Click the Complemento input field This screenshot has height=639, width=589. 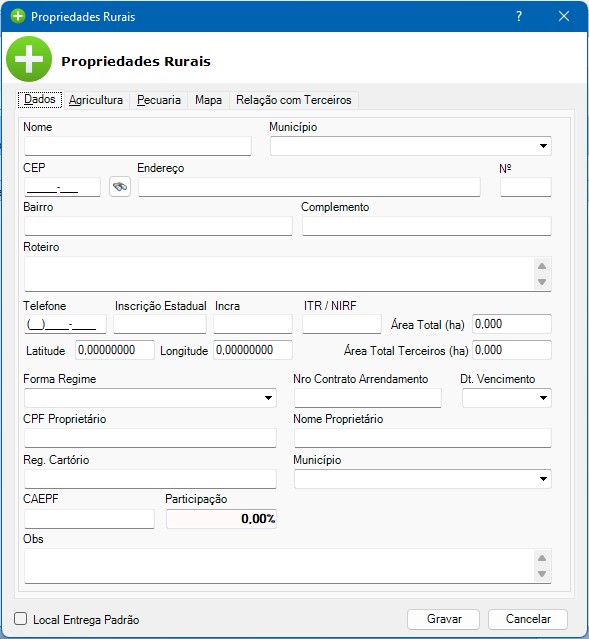click(x=427, y=226)
